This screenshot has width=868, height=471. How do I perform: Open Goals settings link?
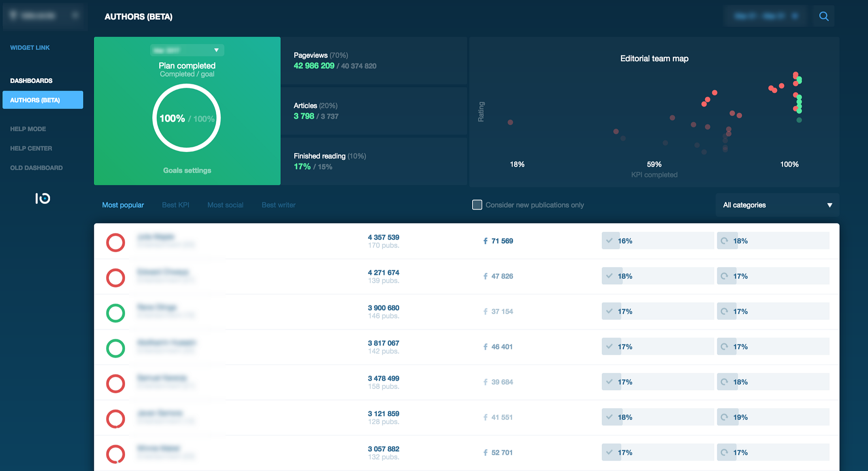[187, 170]
